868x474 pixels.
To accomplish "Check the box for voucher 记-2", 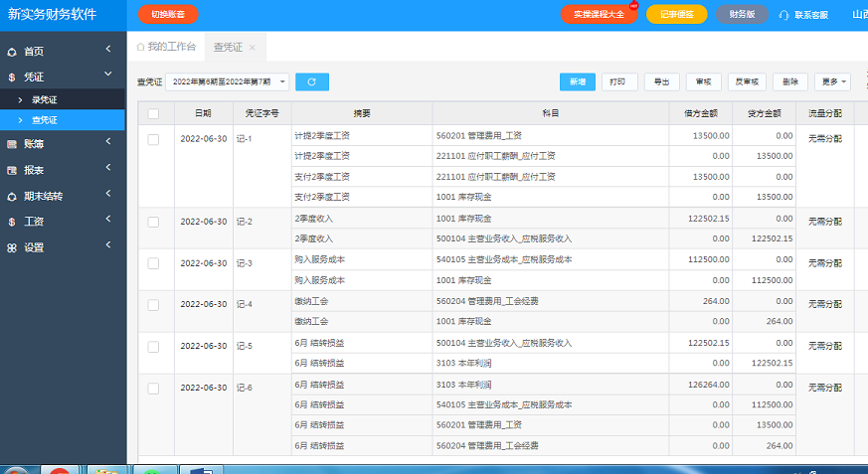I will tap(153, 222).
